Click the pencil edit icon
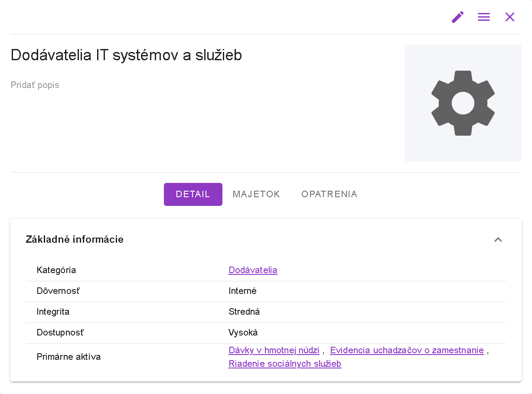This screenshot has height=394, width=532. [x=458, y=17]
